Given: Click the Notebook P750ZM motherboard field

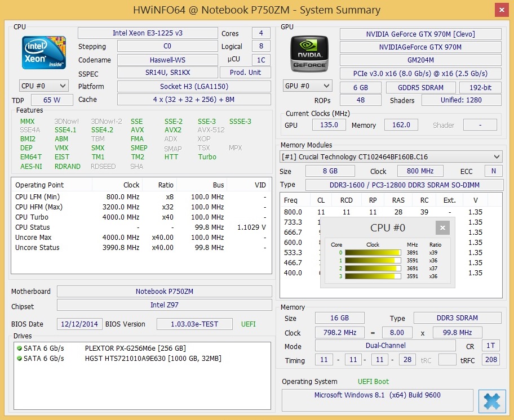Looking at the screenshot, I should pos(165,291).
